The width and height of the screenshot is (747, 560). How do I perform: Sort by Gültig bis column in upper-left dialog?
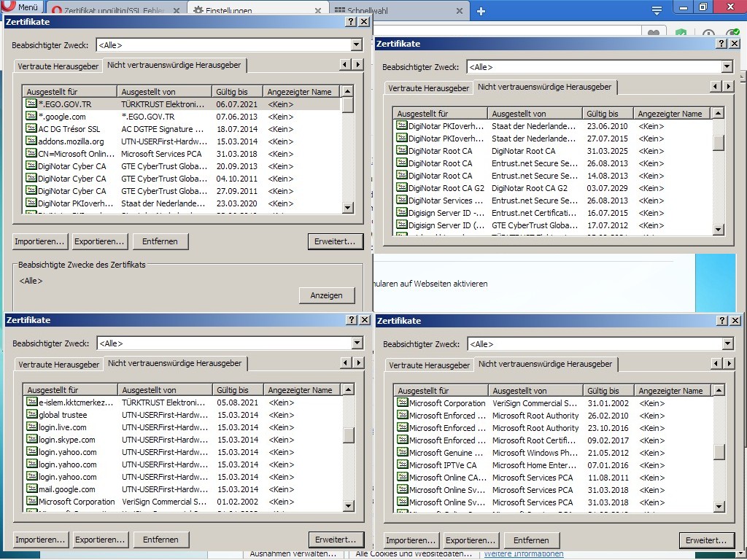(237, 91)
